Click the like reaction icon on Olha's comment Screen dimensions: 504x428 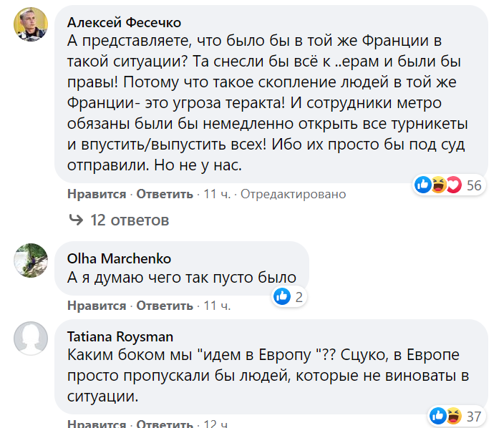(283, 296)
